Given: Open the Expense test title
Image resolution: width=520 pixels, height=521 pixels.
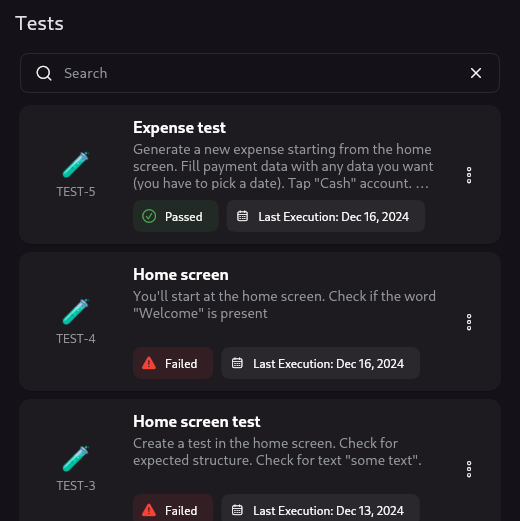Looking at the screenshot, I should tap(179, 128).
